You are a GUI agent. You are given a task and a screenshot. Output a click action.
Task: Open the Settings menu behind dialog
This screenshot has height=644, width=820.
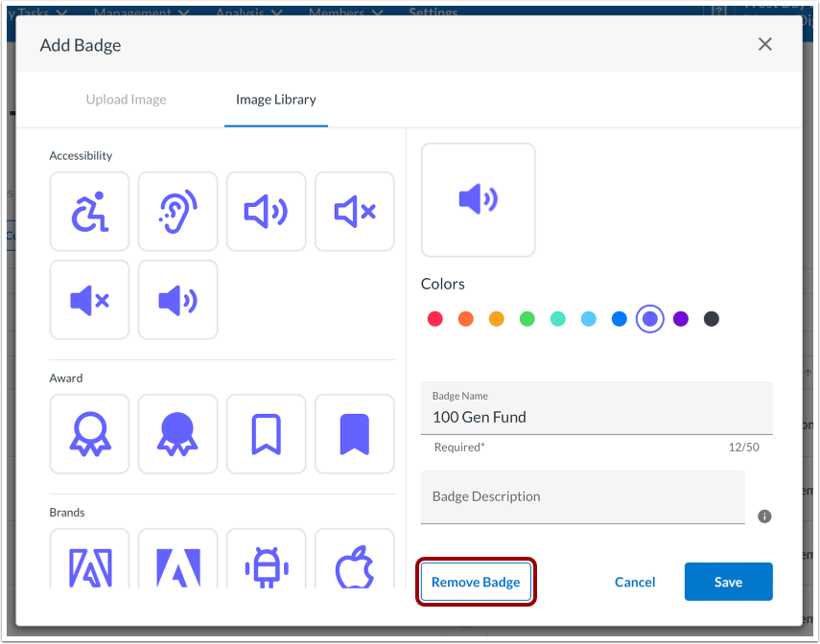[433, 11]
